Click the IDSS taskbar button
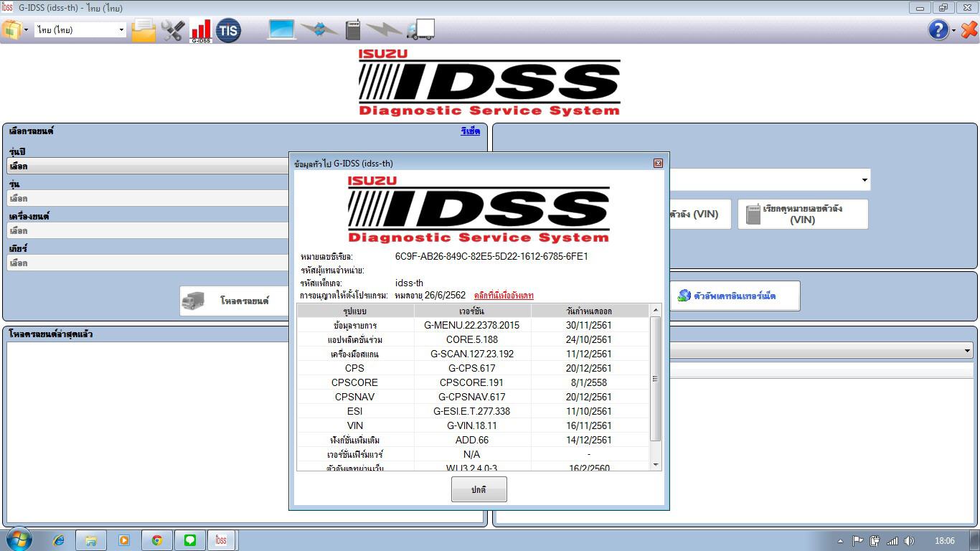980x551 pixels. (x=222, y=540)
